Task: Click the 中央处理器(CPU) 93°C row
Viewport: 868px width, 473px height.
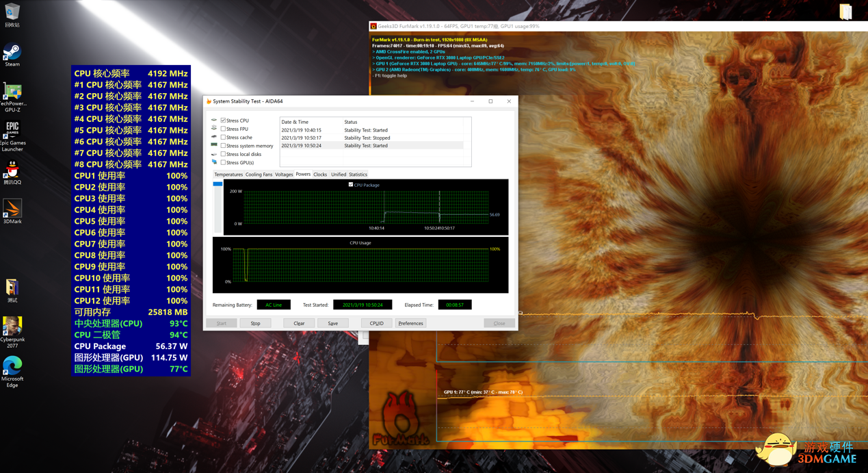Action: pos(131,324)
